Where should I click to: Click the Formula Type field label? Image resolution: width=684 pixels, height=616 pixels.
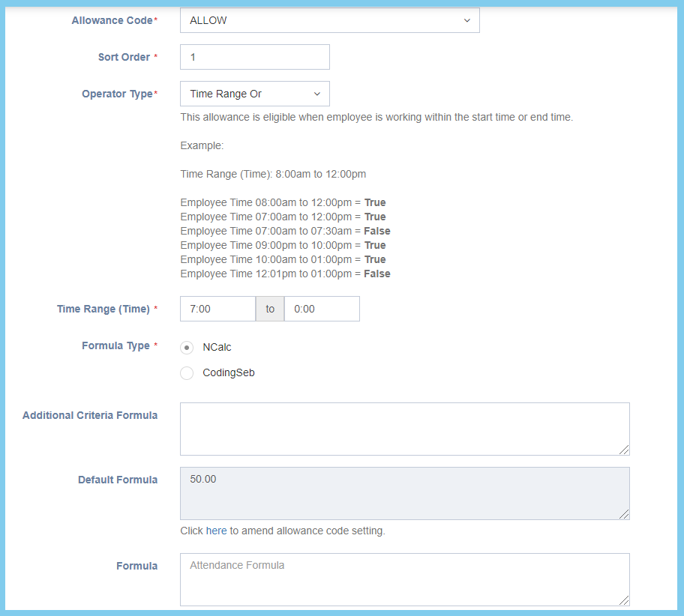click(115, 345)
